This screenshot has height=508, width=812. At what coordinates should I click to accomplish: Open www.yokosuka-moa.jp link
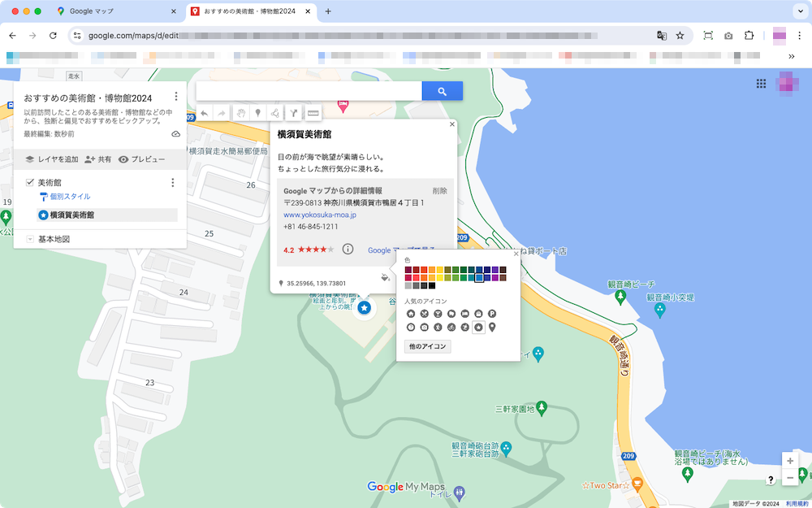coord(319,215)
